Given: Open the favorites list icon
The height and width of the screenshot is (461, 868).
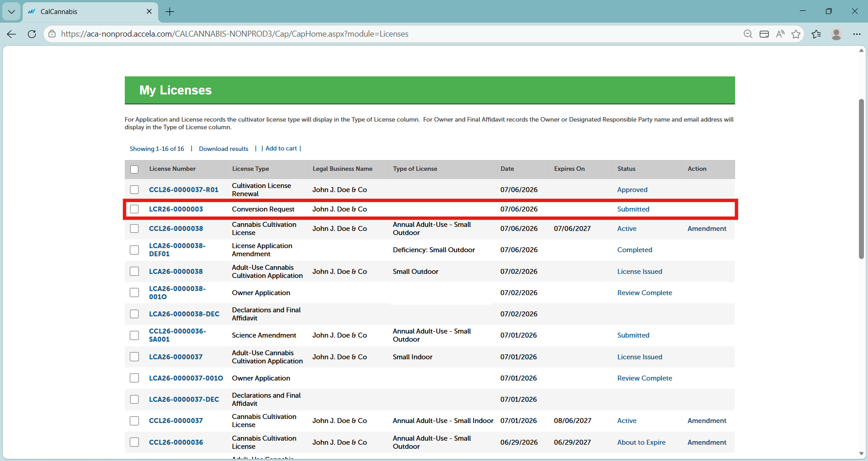Looking at the screenshot, I should click(816, 34).
